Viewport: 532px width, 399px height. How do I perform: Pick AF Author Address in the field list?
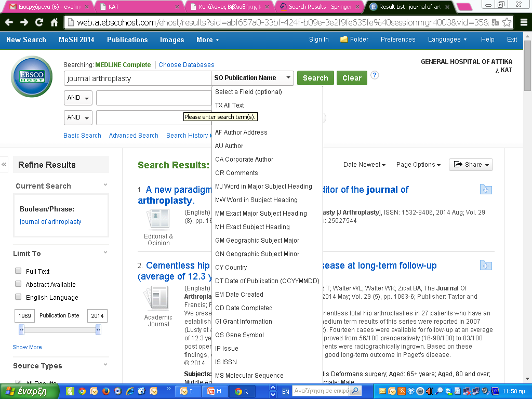[x=267, y=132]
